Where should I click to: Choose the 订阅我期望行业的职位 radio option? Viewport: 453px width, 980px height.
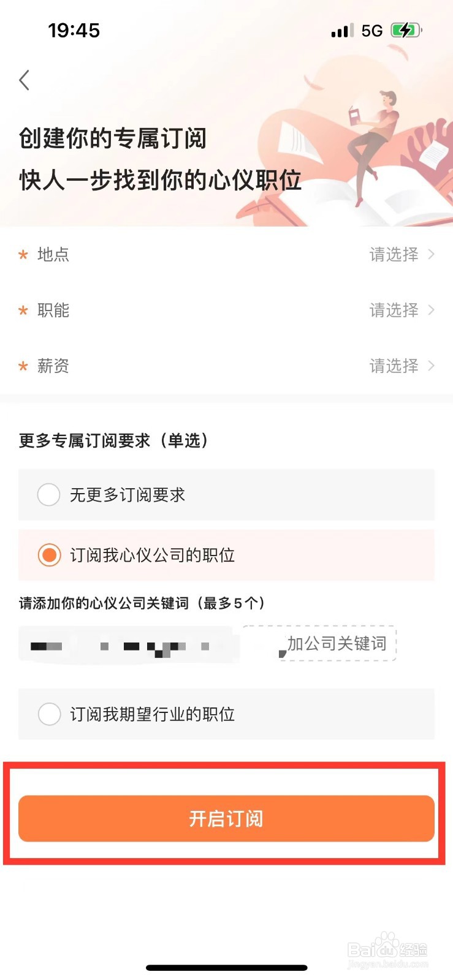49,714
